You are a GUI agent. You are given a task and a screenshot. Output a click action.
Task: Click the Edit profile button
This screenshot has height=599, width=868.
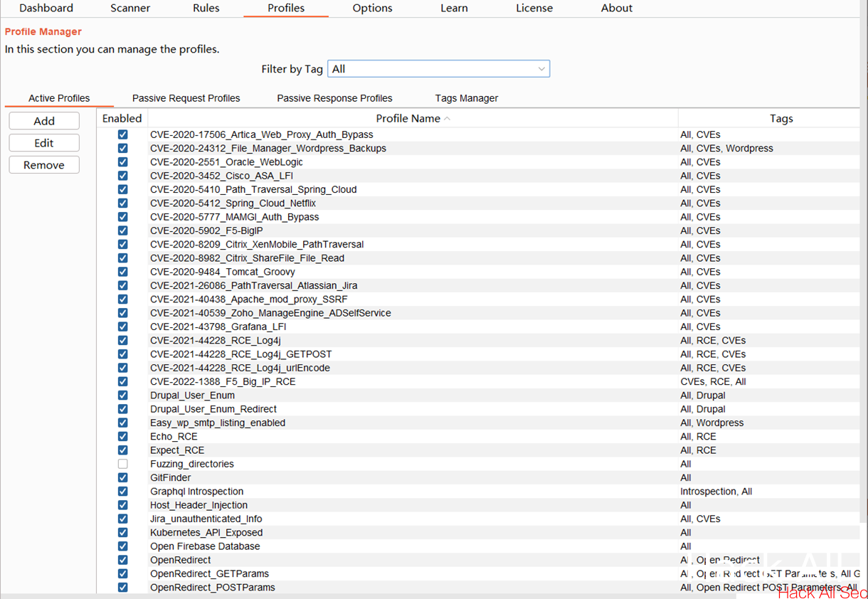(44, 143)
